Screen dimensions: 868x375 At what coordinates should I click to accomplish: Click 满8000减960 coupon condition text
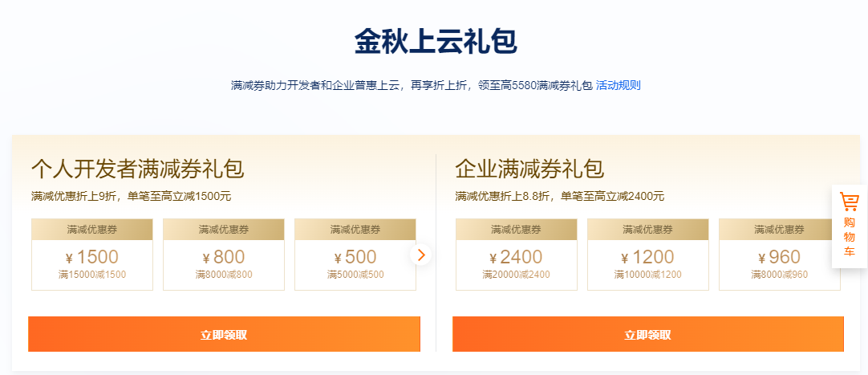[x=780, y=274]
